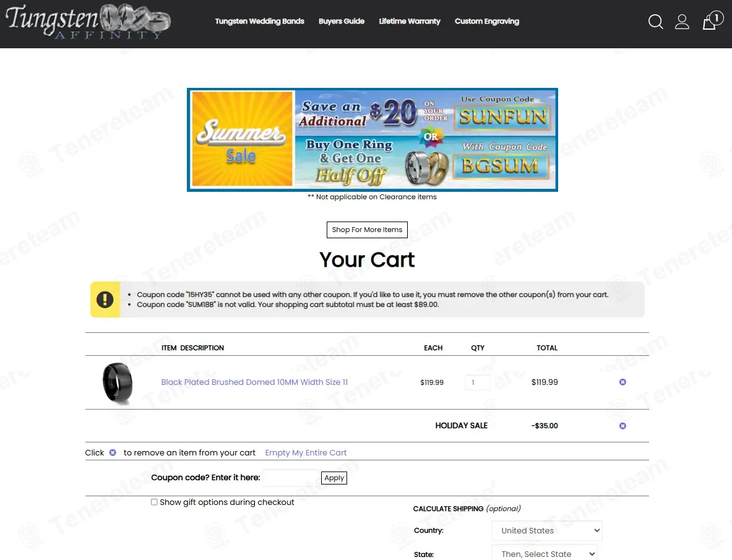
Task: Open Tungsten Wedding Bands menu
Action: tap(259, 21)
